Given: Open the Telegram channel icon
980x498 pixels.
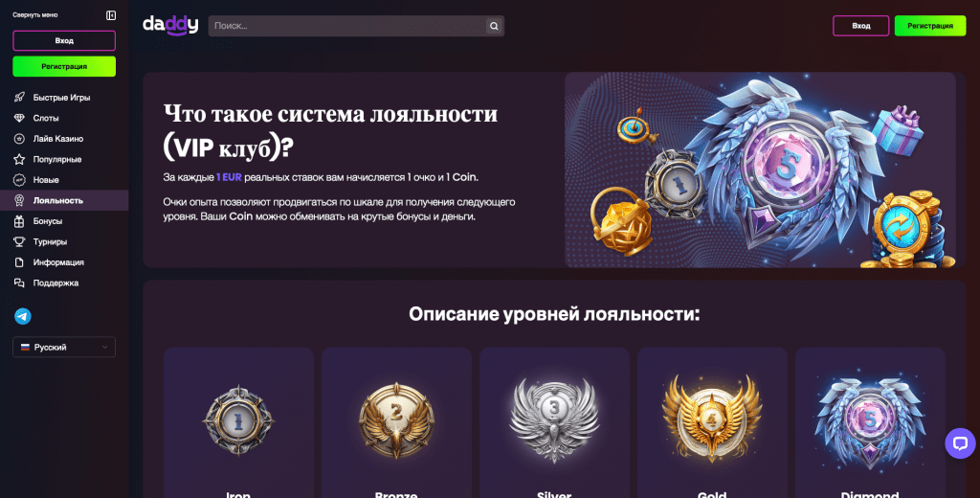Looking at the screenshot, I should (x=23, y=316).
